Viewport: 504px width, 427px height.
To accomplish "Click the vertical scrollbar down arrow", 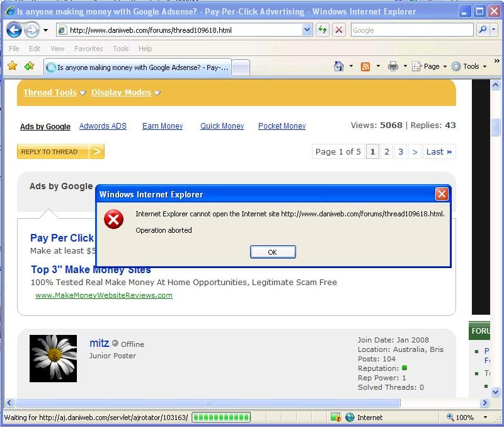I will [495, 392].
